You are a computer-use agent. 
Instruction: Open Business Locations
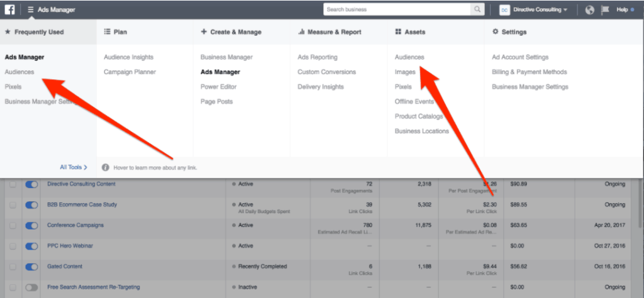click(x=422, y=131)
